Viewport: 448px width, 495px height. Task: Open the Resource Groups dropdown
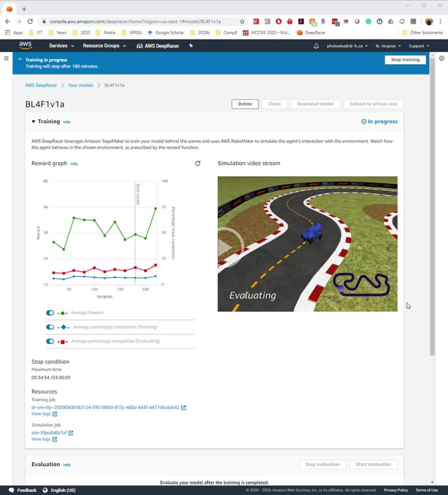[104, 46]
